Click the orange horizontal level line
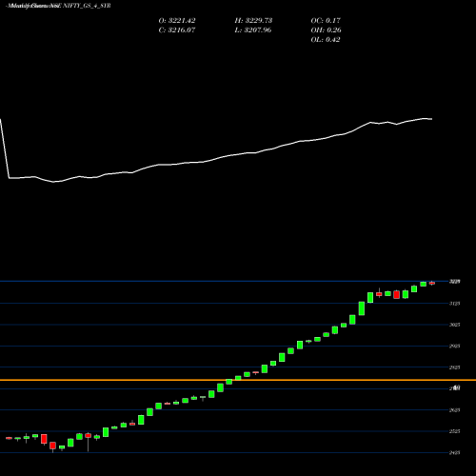476x476 pixels. (238, 380)
